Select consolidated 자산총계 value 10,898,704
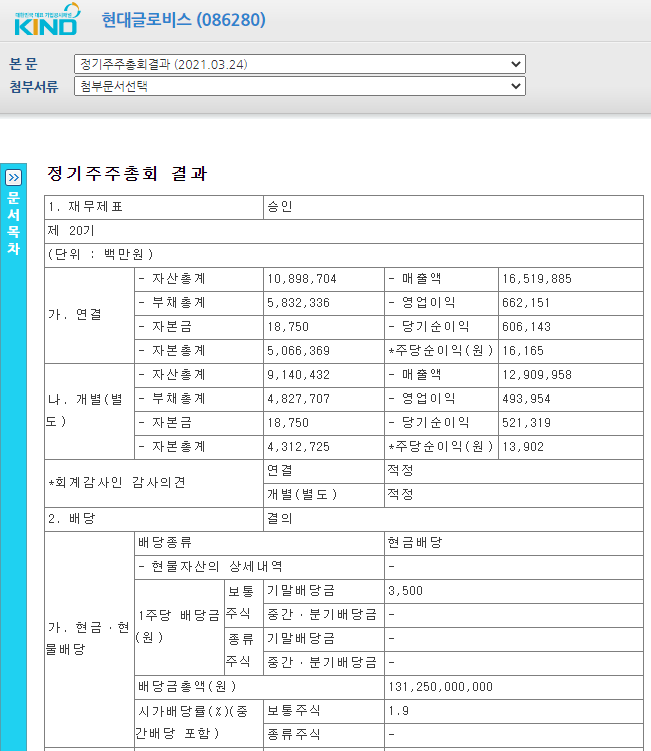This screenshot has height=751, width=651. pos(302,279)
